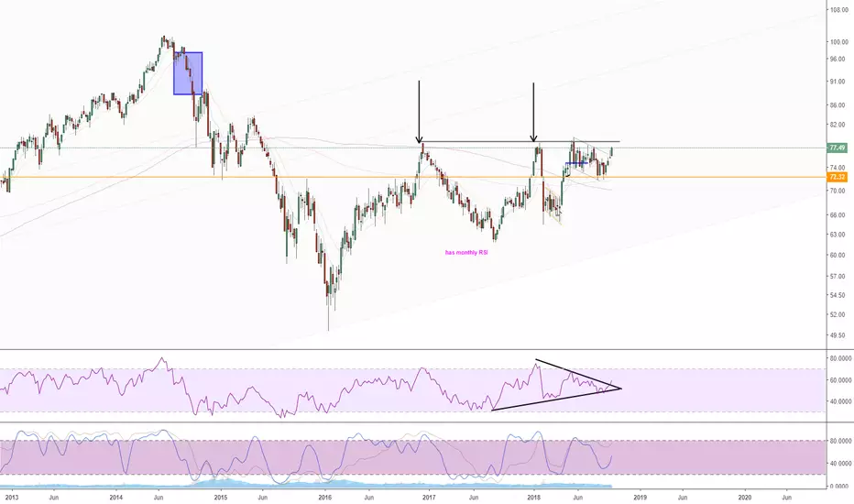Click the green 77.49 current price tag

[x=837, y=148]
